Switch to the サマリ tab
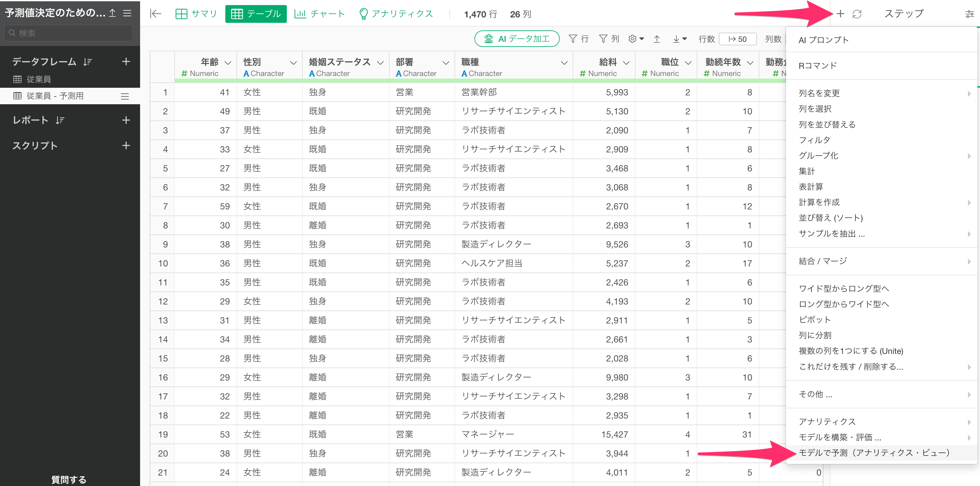This screenshot has width=980, height=486. [x=196, y=14]
